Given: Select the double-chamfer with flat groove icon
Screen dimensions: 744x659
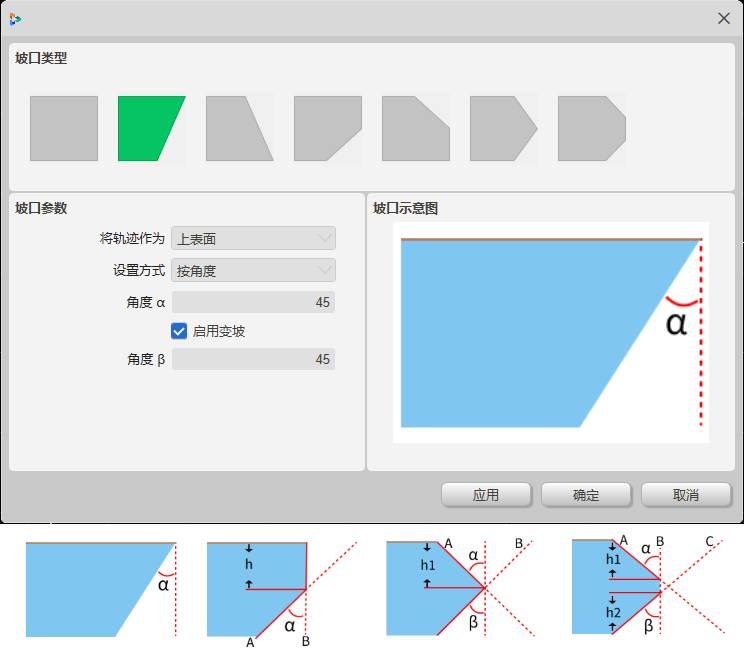Looking at the screenshot, I should [591, 129].
